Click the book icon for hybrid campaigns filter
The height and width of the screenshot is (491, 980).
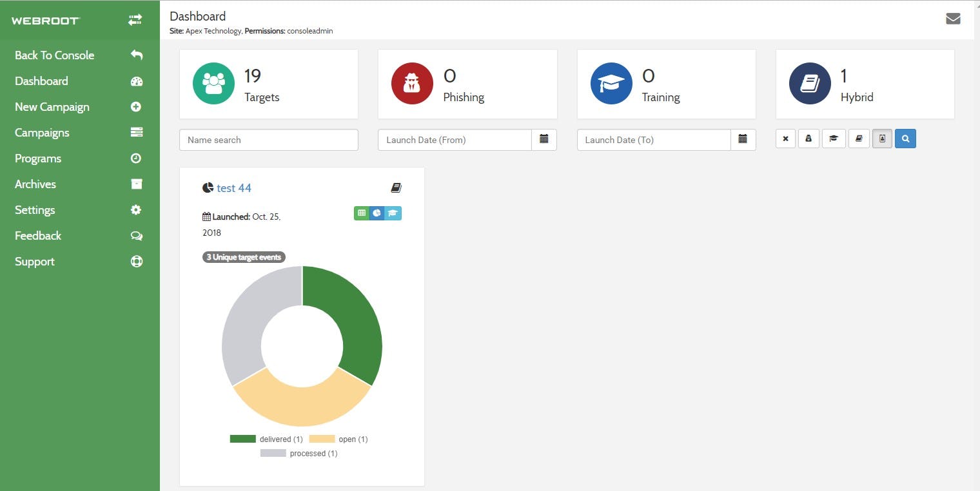tap(859, 139)
